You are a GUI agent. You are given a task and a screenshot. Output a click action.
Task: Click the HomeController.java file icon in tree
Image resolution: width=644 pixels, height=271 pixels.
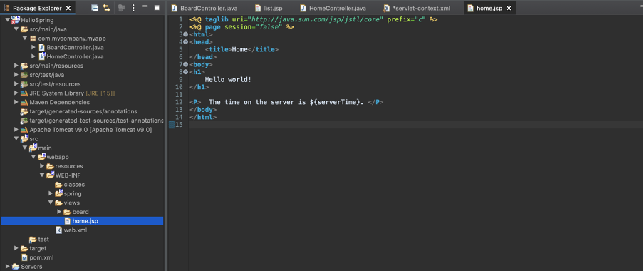tap(41, 56)
